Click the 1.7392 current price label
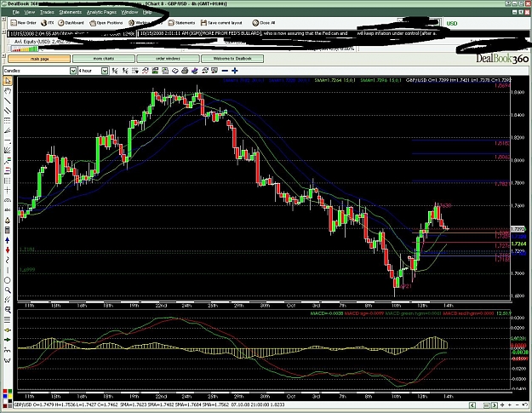Image resolution: width=532 pixels, height=413 pixels. click(518, 229)
